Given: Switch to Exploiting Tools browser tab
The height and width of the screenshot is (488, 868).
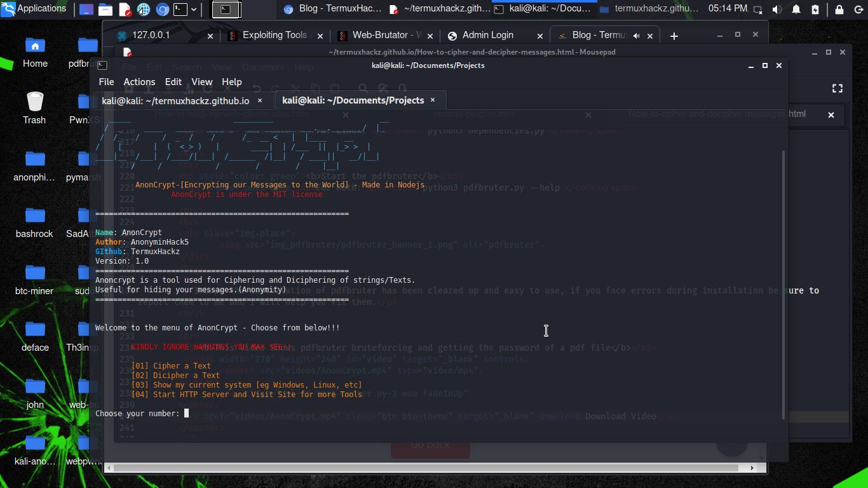Looking at the screenshot, I should (275, 36).
